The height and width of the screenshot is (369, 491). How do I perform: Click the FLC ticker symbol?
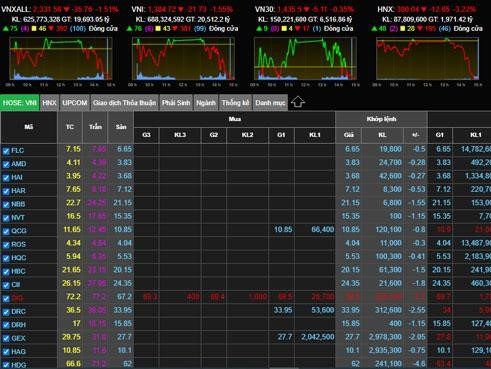tap(18, 150)
